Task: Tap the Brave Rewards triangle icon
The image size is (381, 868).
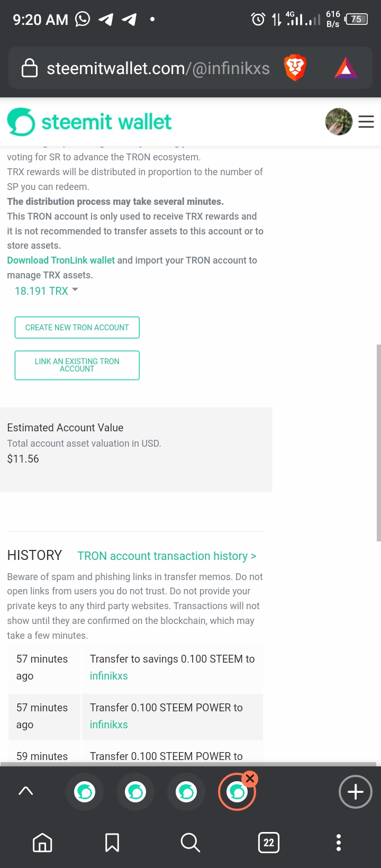Action: [x=346, y=68]
